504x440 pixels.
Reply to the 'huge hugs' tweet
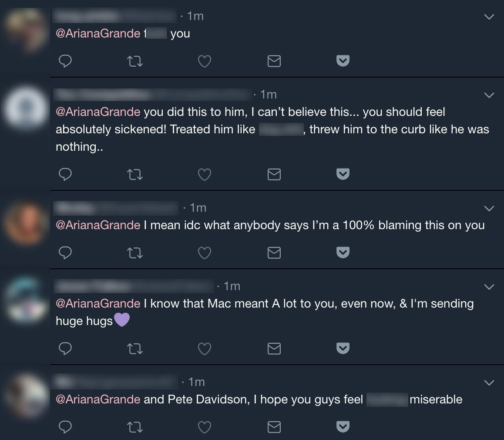[65, 349]
